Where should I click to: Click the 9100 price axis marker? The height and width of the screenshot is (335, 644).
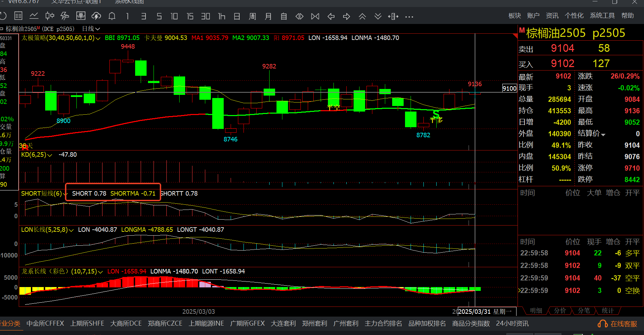[510, 88]
